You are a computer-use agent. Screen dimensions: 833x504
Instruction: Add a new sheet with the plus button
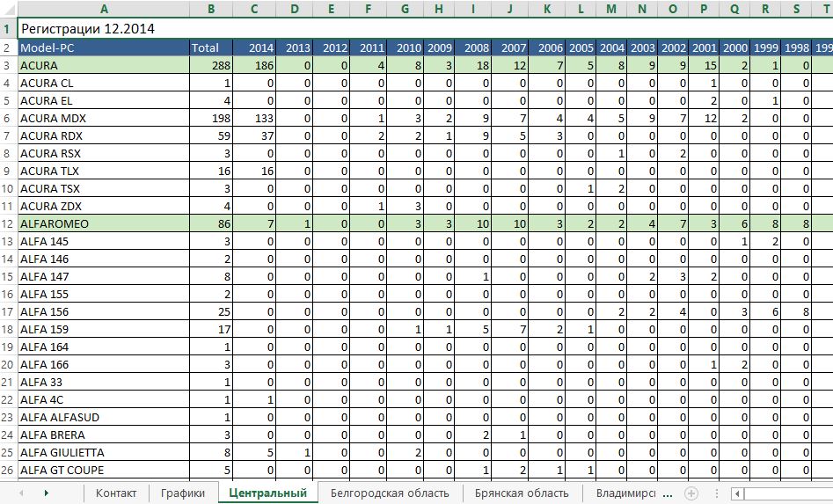[x=691, y=493]
